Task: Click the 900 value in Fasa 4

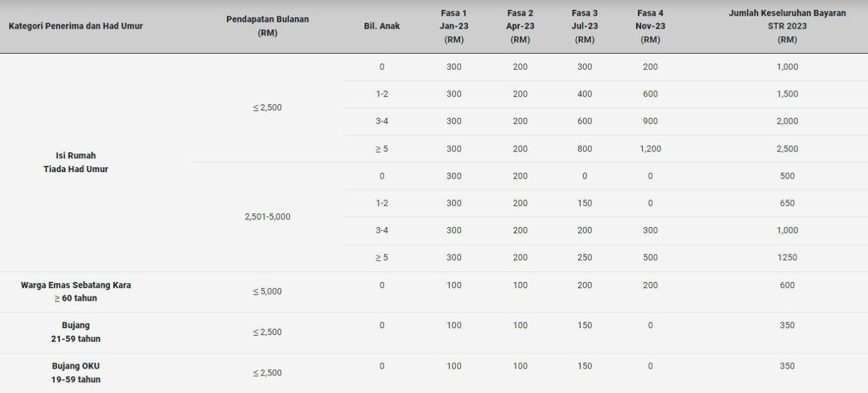Action: pyautogui.click(x=650, y=121)
